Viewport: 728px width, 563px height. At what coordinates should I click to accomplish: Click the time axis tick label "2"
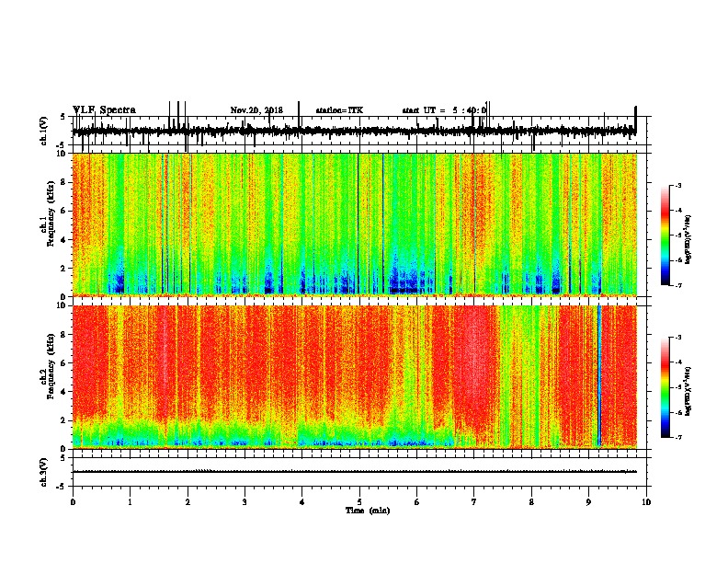[x=188, y=502]
